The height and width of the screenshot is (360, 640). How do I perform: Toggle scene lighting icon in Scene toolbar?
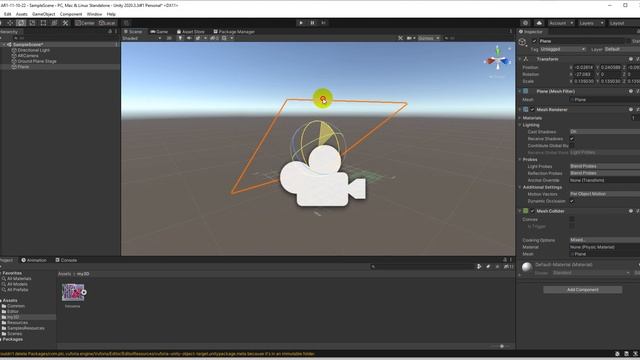click(x=180, y=38)
